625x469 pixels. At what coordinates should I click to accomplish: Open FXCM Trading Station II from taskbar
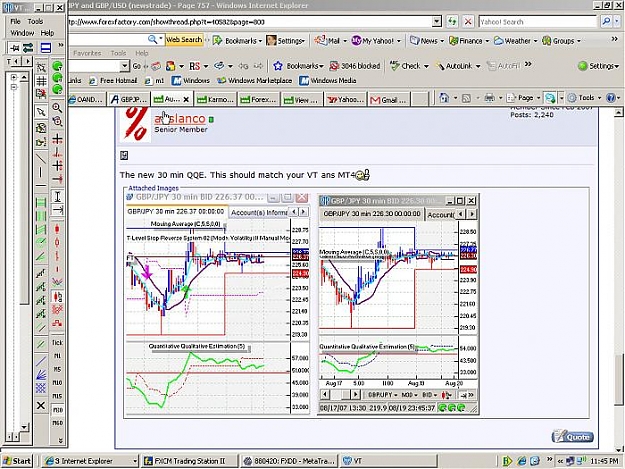coord(189,461)
